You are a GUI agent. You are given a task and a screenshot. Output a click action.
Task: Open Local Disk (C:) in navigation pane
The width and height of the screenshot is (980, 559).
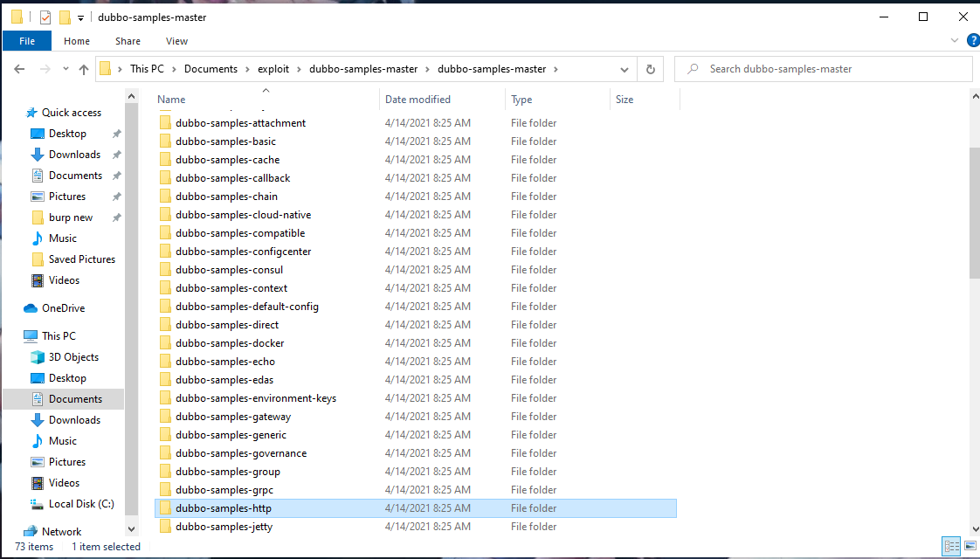point(81,504)
